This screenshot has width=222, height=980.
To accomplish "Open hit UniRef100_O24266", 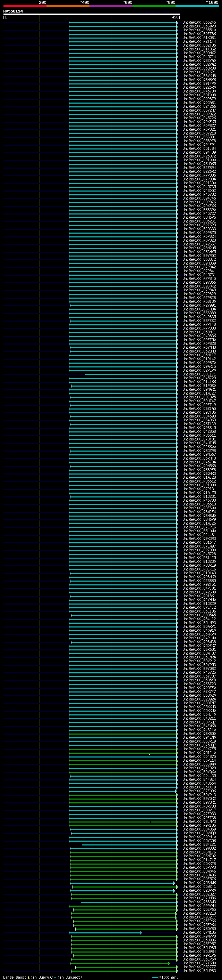I will click(199, 106).
